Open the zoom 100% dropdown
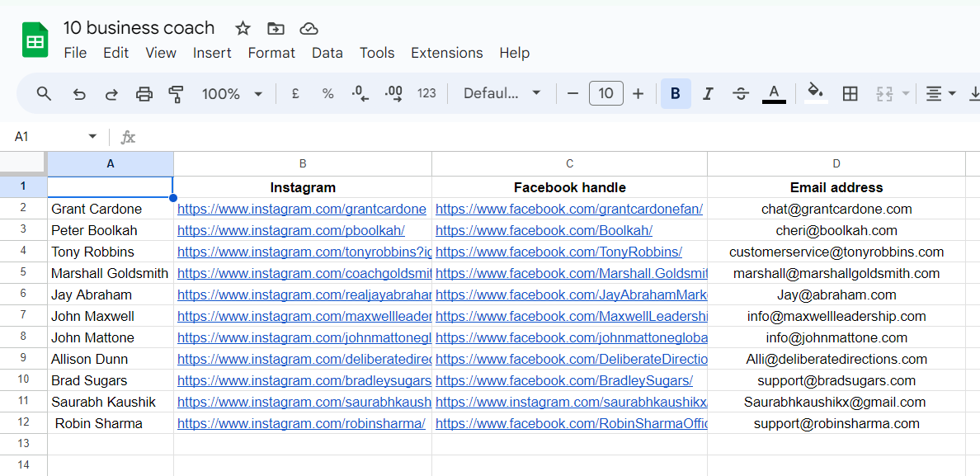980x476 pixels. coord(232,94)
